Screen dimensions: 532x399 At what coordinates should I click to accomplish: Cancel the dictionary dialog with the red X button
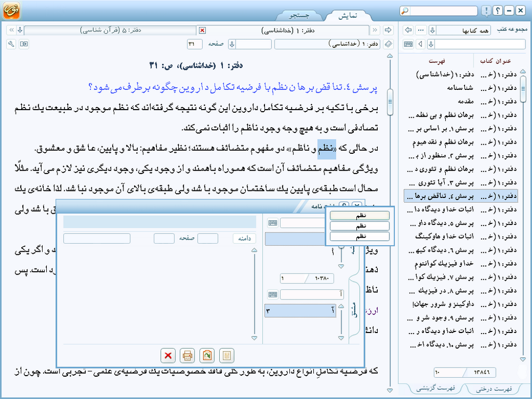[168, 355]
